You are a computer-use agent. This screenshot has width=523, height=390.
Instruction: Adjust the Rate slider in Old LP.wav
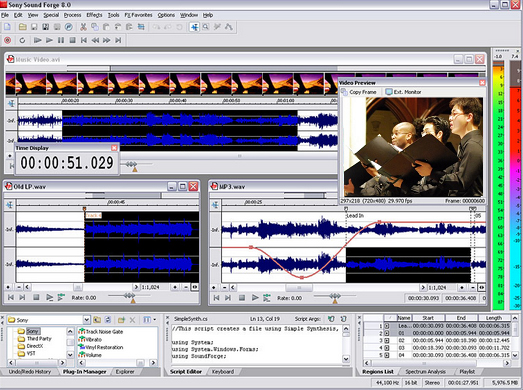click(129, 296)
